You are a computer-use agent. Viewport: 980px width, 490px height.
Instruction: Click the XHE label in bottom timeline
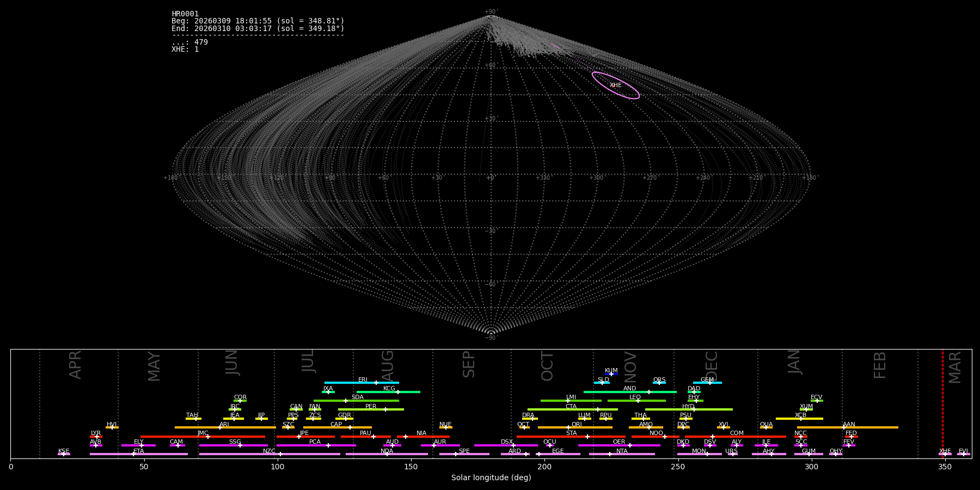pos(945,451)
